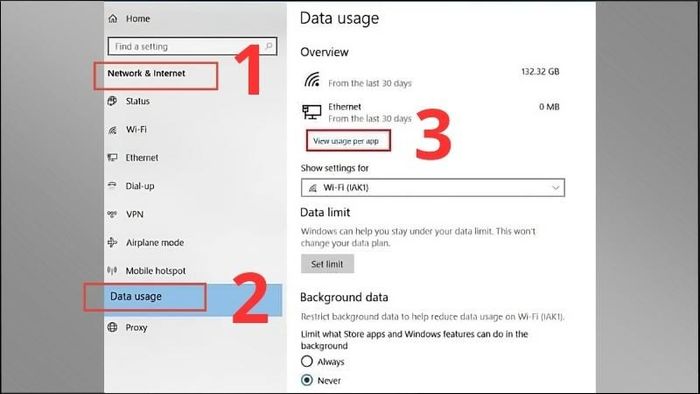700x394 pixels.
Task: Open Proxy settings page
Action: [x=136, y=328]
